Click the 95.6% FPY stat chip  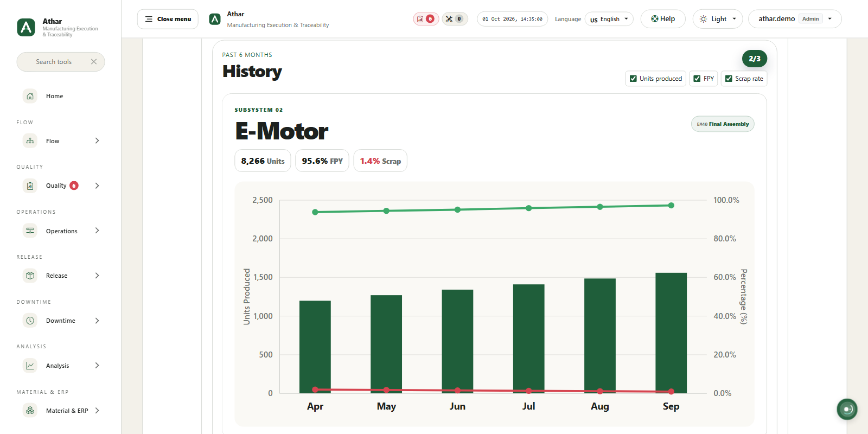pyautogui.click(x=322, y=161)
